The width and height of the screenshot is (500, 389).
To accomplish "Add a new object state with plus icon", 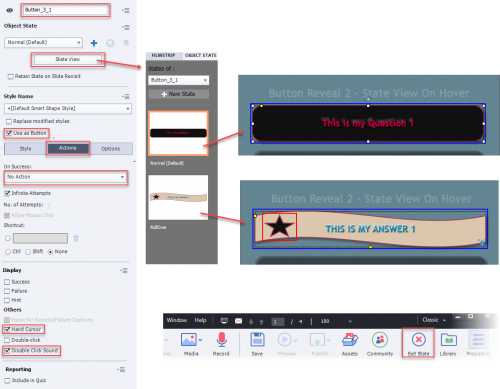I will 94,43.
